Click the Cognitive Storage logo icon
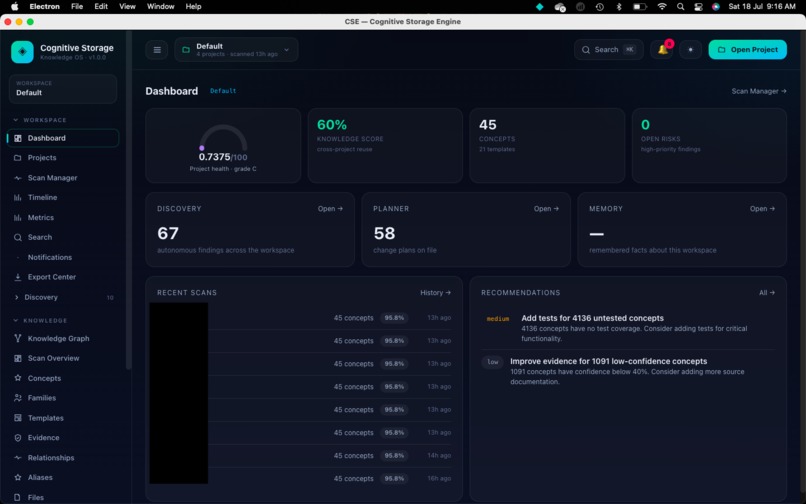This screenshot has height=504, width=806. pyautogui.click(x=22, y=52)
